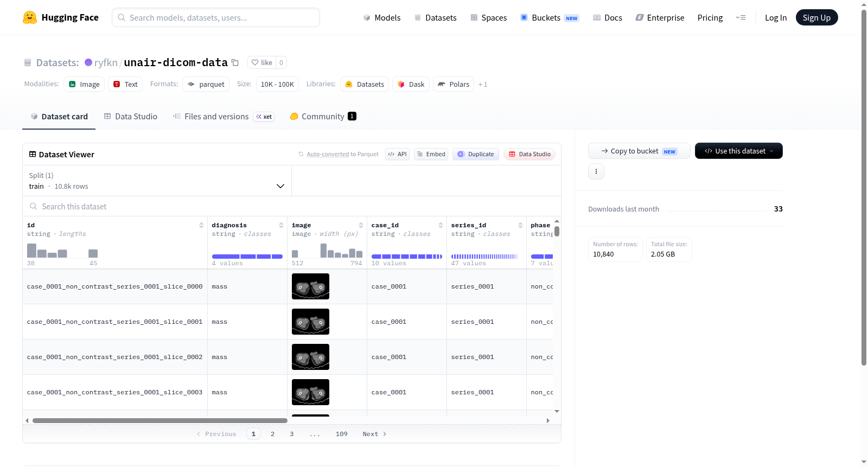Viewport: 868px width, 467px height.
Task: Click the scroll left arrow of horizontal scrollbar
Action: [x=27, y=420]
